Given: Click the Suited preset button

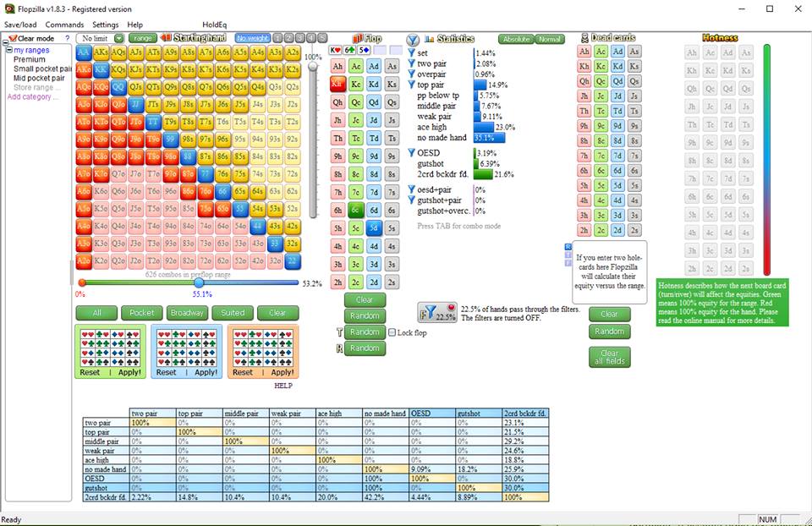Looking at the screenshot, I should pyautogui.click(x=233, y=313).
